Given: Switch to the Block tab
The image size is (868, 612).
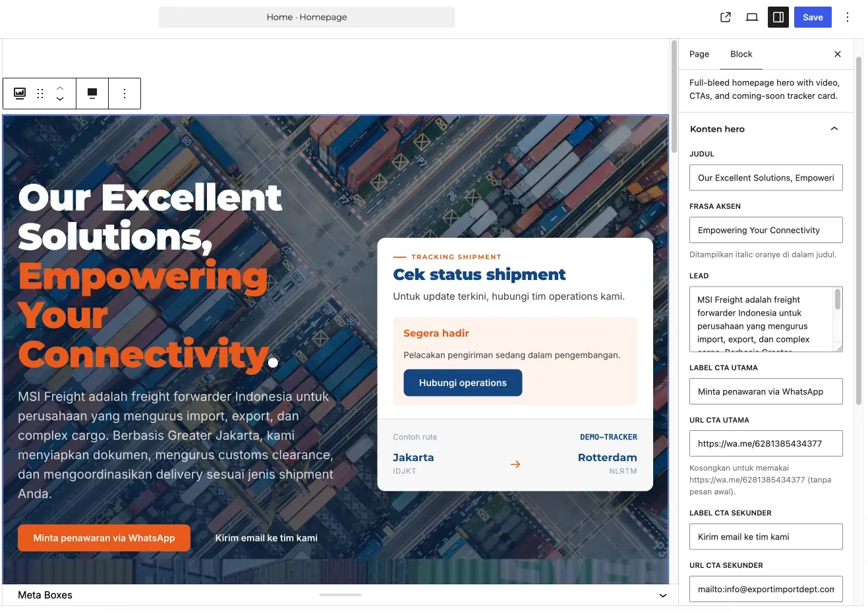Looking at the screenshot, I should (741, 54).
